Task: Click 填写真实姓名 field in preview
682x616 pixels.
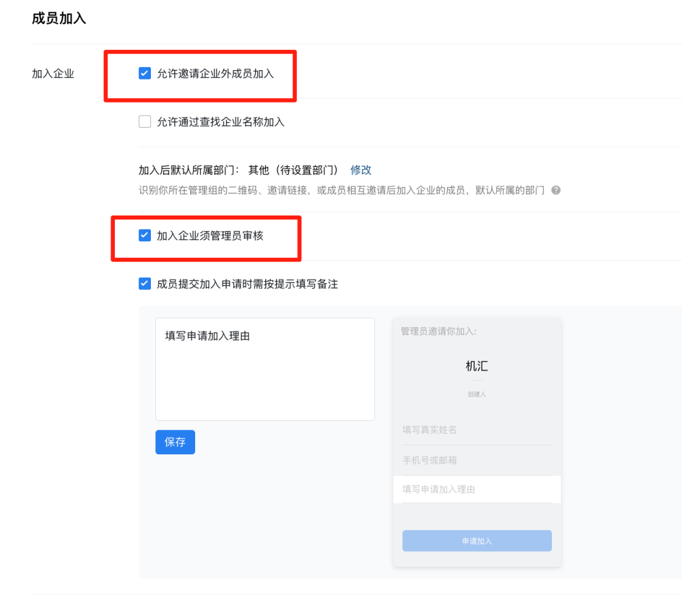Action: [x=477, y=430]
